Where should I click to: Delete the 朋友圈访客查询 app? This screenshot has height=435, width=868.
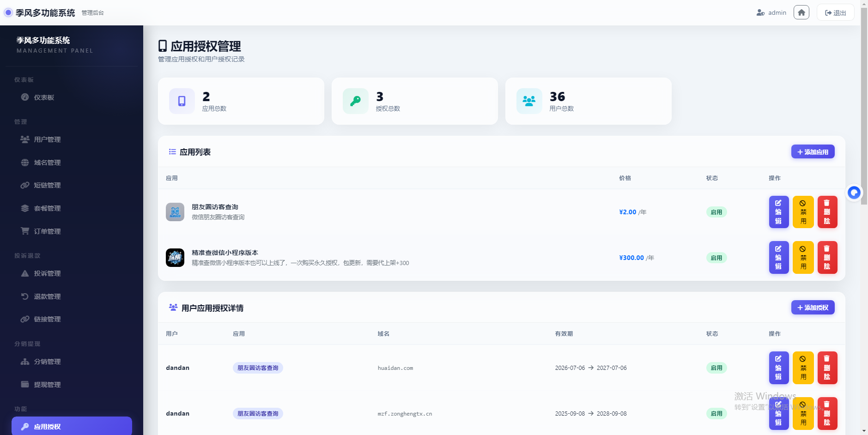click(827, 212)
